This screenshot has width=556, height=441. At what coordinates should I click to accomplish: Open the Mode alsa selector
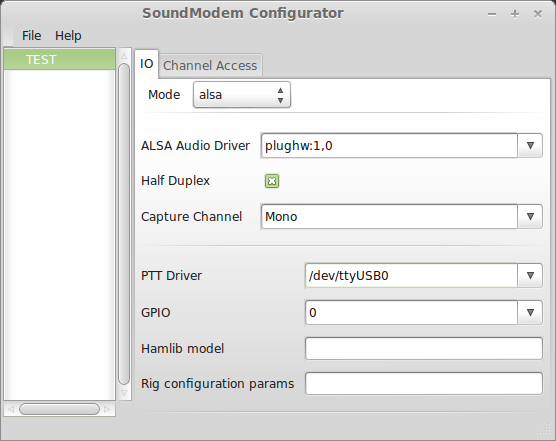coord(242,95)
